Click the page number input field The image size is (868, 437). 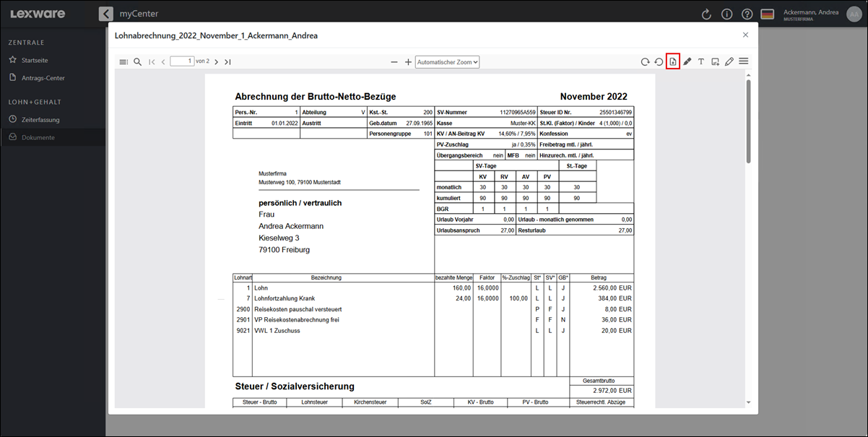[x=182, y=62]
